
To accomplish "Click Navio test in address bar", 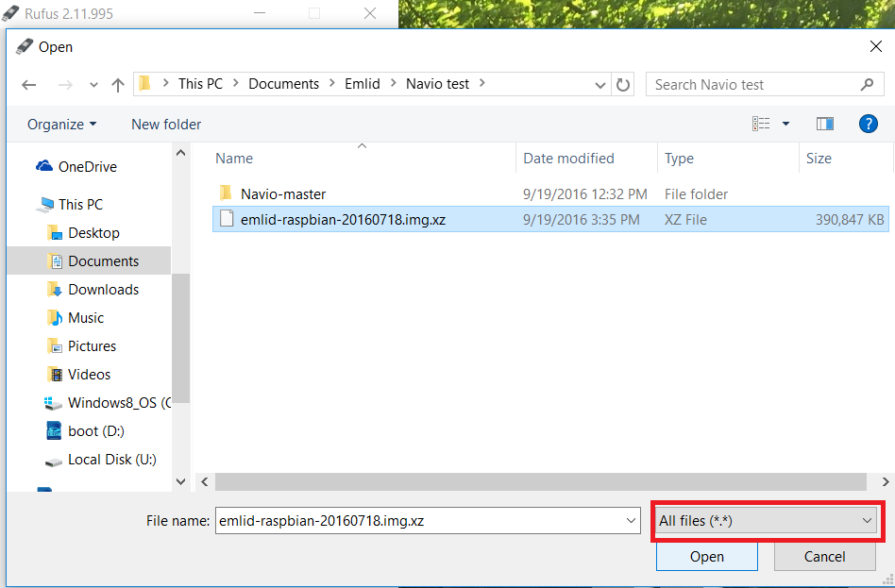I will [x=438, y=84].
